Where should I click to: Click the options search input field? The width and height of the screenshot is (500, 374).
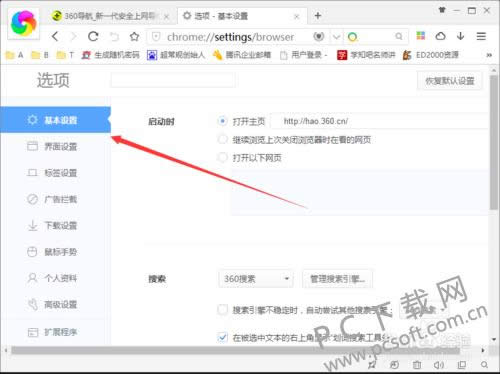click(x=173, y=80)
